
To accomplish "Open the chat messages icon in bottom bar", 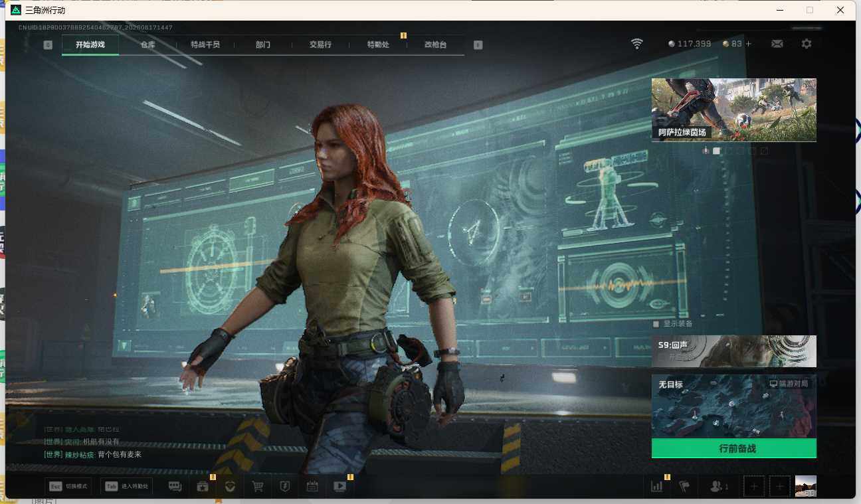I will click(175, 487).
